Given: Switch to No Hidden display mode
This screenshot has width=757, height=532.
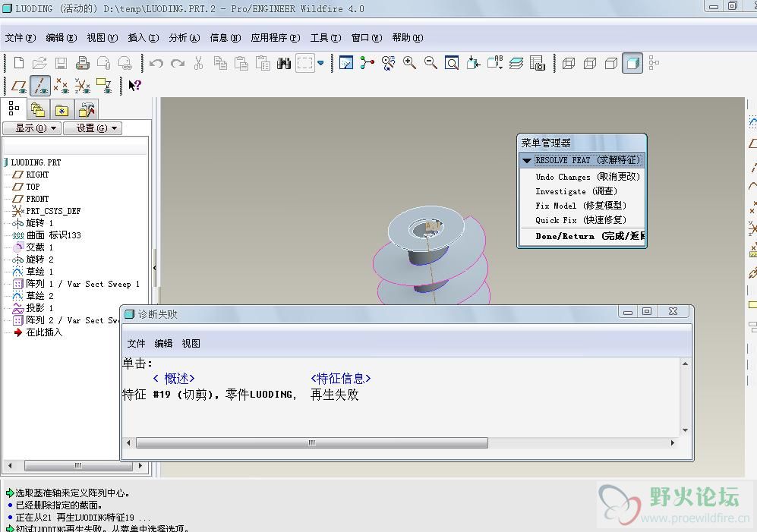Looking at the screenshot, I should (x=611, y=63).
